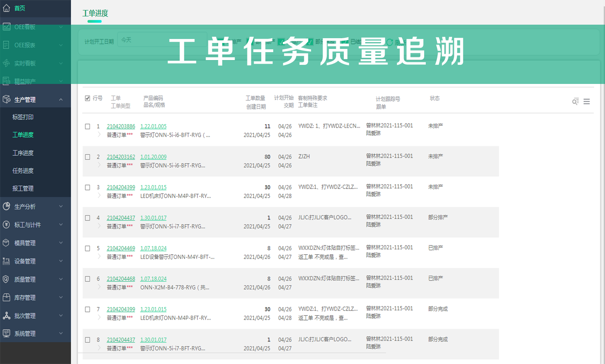Toggle the select-all header checkbox
The image size is (605, 364).
(x=87, y=97)
